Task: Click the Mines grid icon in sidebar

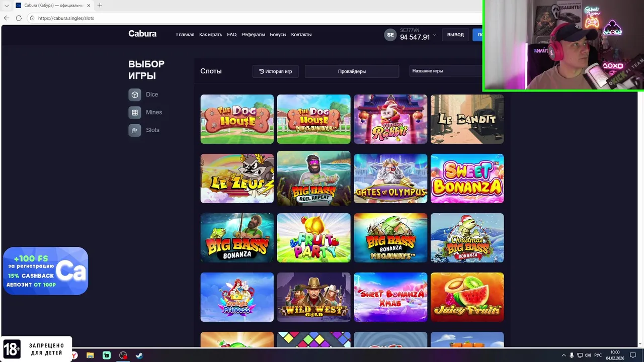Action: pyautogui.click(x=135, y=113)
